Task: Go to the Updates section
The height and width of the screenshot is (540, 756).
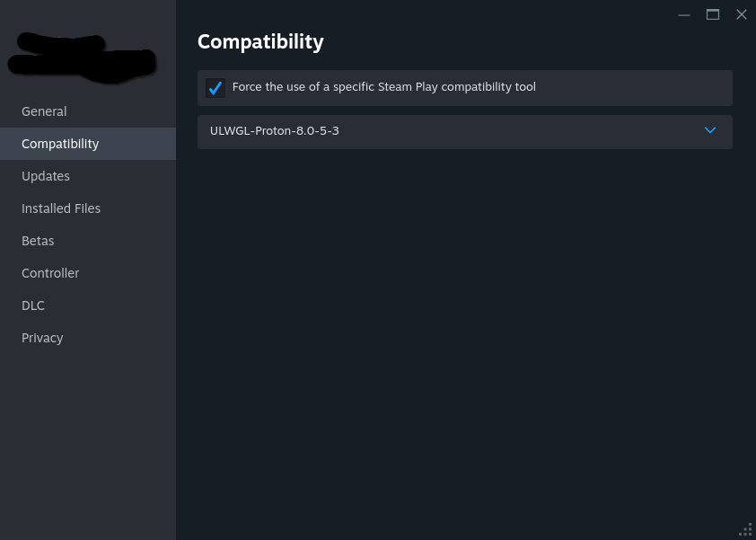Action: 46,176
